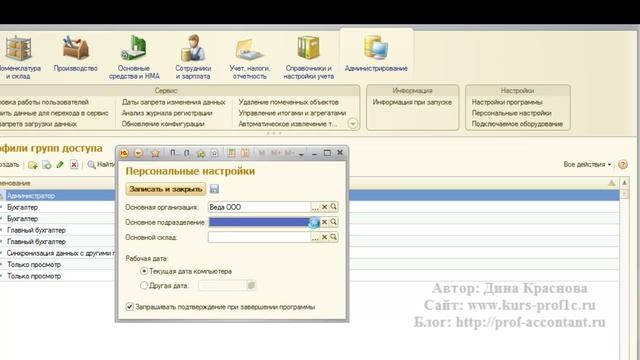Open Настройки программы
This screenshot has width=640, height=360.
(507, 102)
